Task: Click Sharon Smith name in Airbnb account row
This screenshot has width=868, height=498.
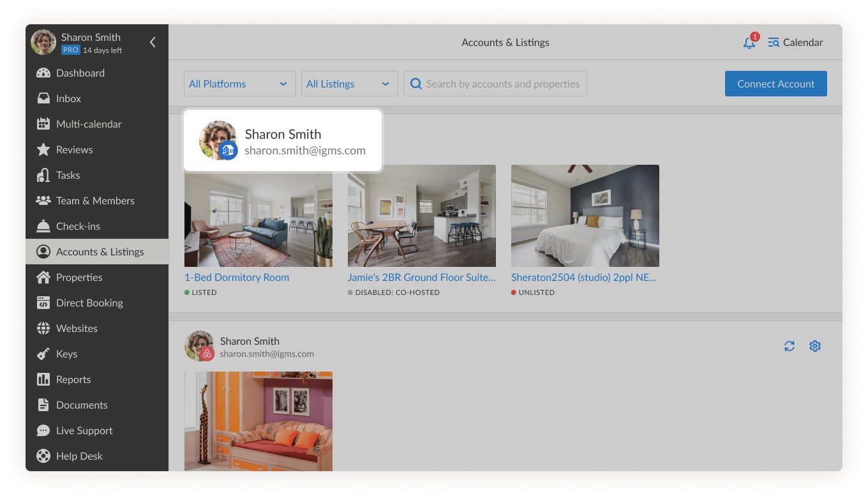Action: (x=250, y=341)
